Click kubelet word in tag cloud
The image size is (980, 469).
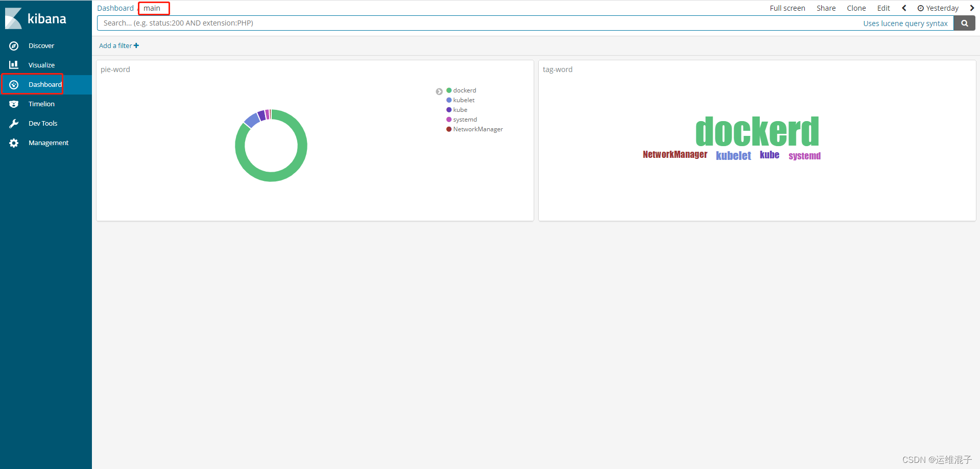pyautogui.click(x=733, y=156)
